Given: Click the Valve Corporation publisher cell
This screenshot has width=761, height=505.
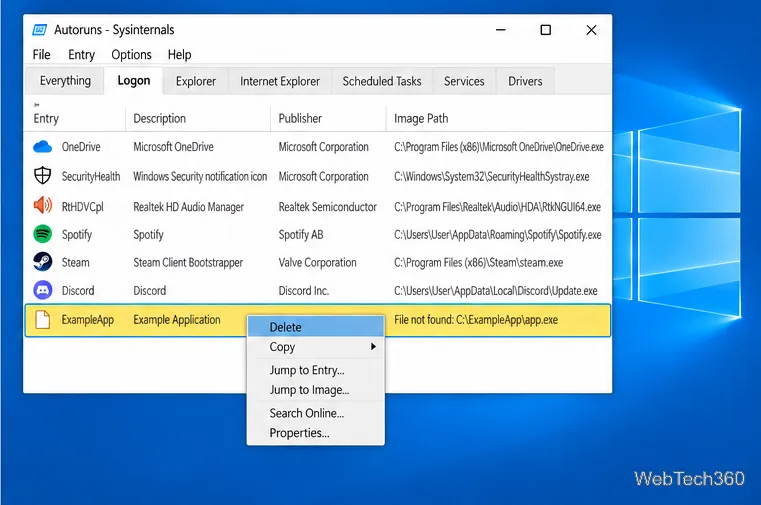Looking at the screenshot, I should coord(317,262).
